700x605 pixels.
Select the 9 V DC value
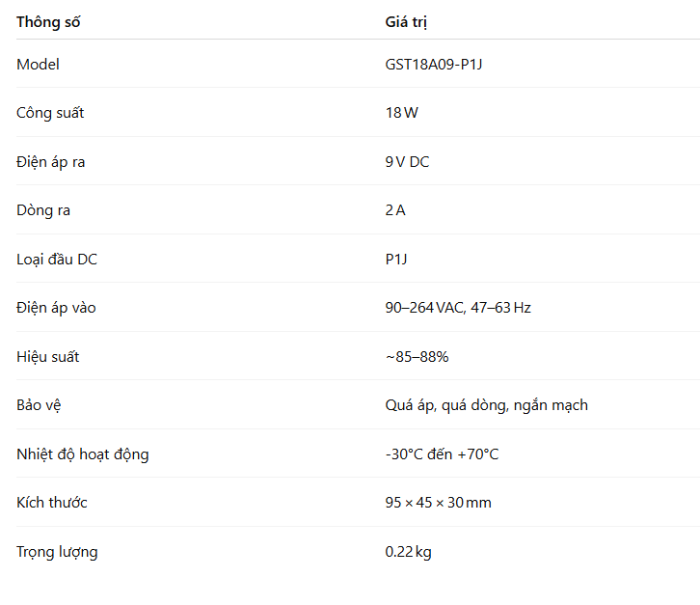(x=407, y=162)
